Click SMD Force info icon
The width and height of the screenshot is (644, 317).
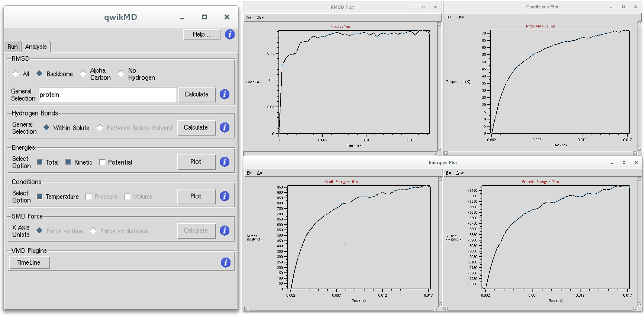click(x=224, y=230)
